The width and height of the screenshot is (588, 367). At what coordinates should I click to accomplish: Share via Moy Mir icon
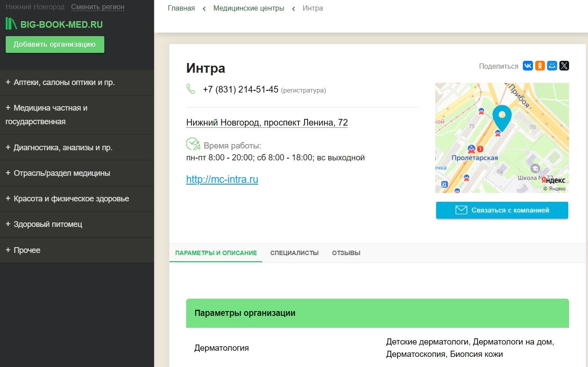click(x=552, y=66)
